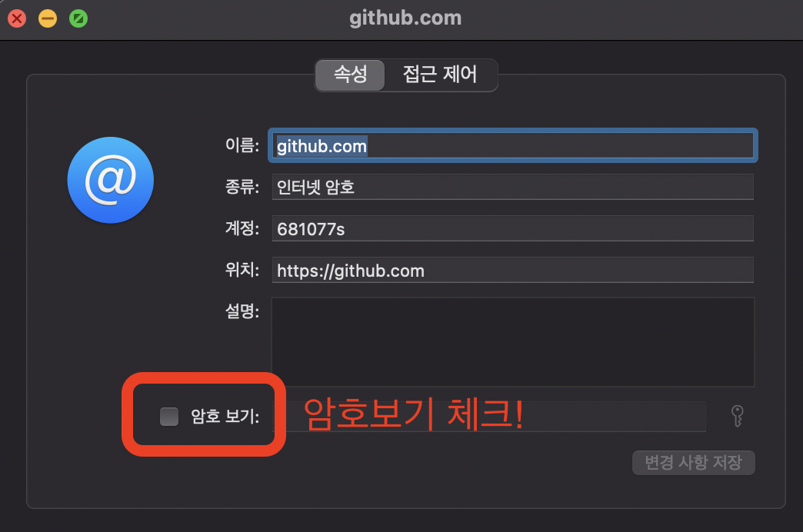Click the 계정 field with 681077s
This screenshot has width=803, height=532.
512,228
